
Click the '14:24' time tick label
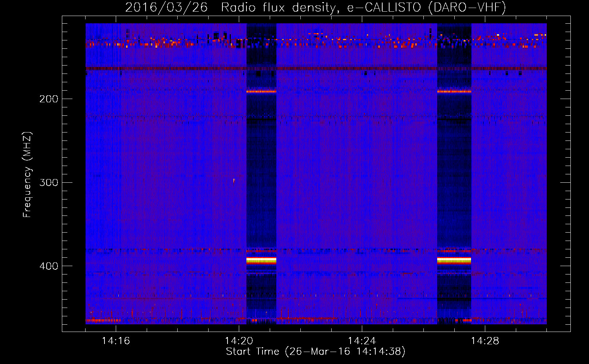coord(362,341)
